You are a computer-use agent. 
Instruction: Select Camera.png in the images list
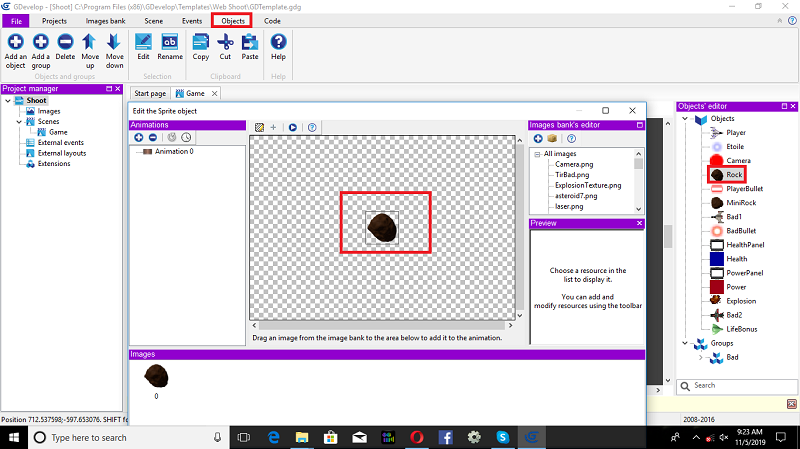coord(574,164)
